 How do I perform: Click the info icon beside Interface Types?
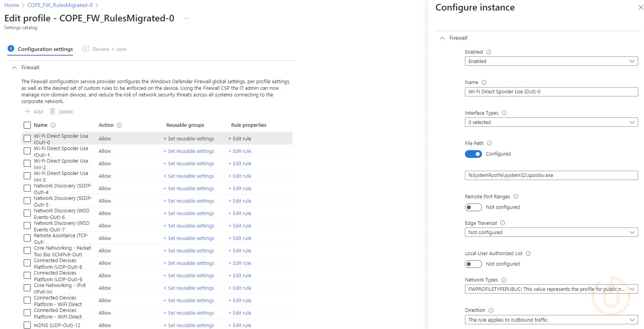tap(504, 113)
